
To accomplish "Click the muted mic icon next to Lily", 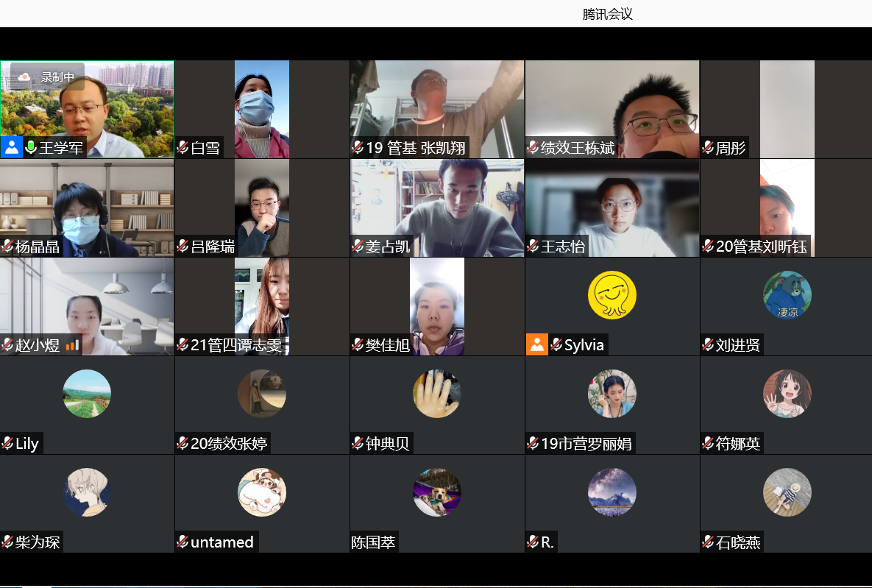I will pyautogui.click(x=7, y=444).
